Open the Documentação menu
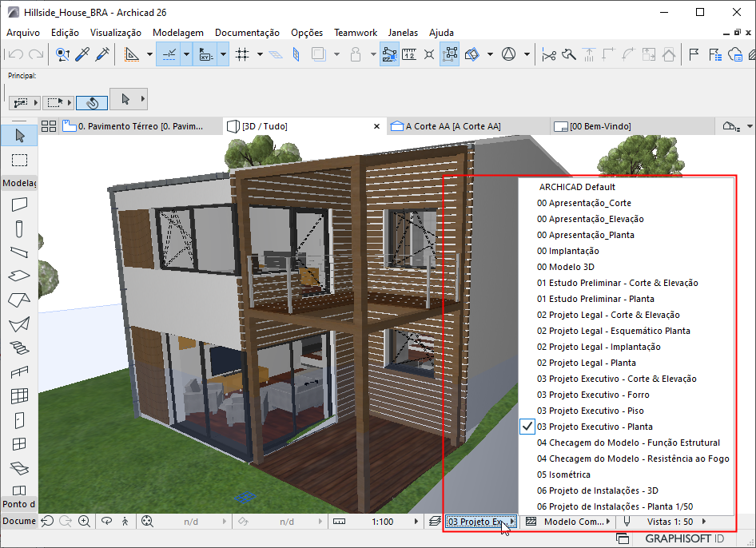Screen dimensions: 756x548 [247, 33]
